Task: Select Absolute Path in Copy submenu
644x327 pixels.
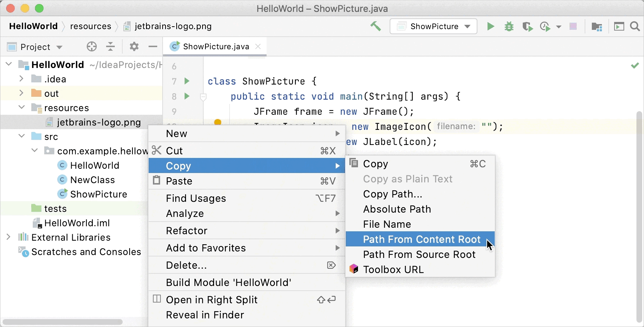Action: pyautogui.click(x=397, y=209)
